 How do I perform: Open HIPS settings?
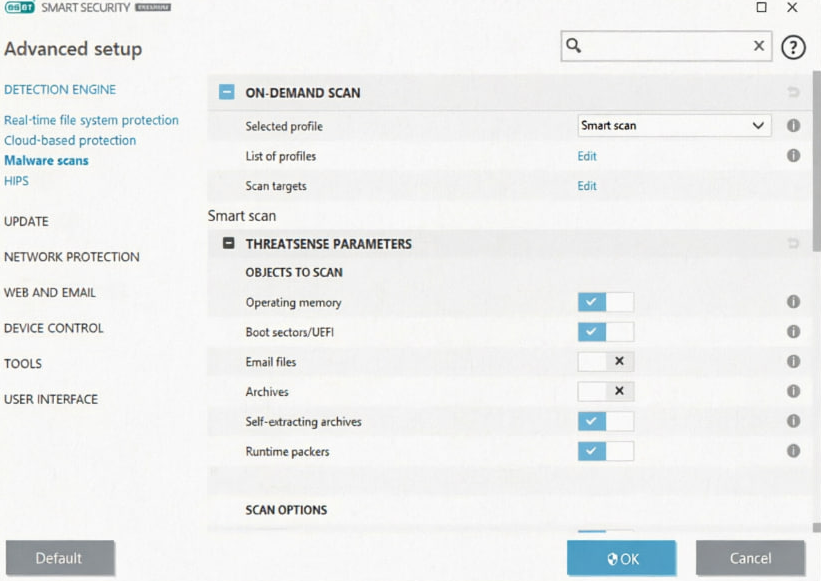click(x=16, y=181)
